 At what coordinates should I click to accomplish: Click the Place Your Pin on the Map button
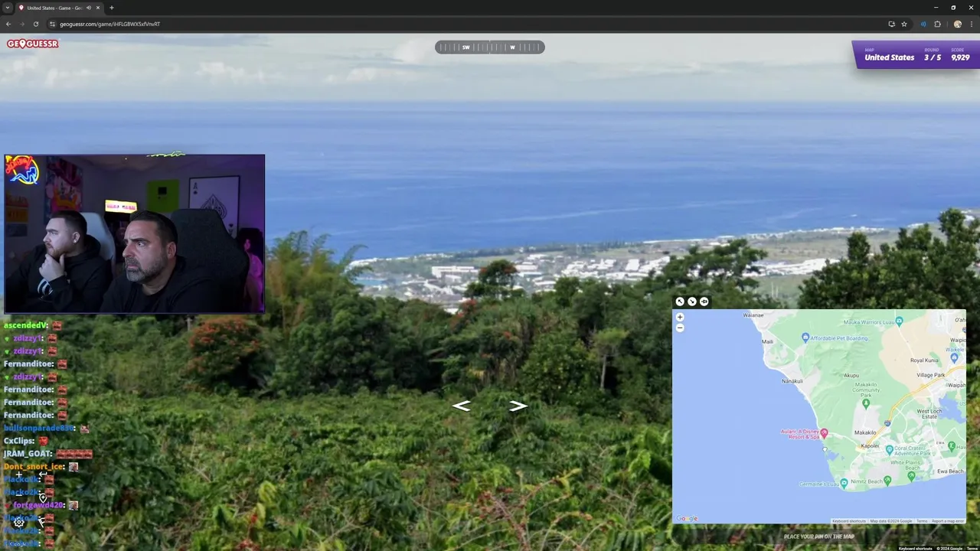819,536
